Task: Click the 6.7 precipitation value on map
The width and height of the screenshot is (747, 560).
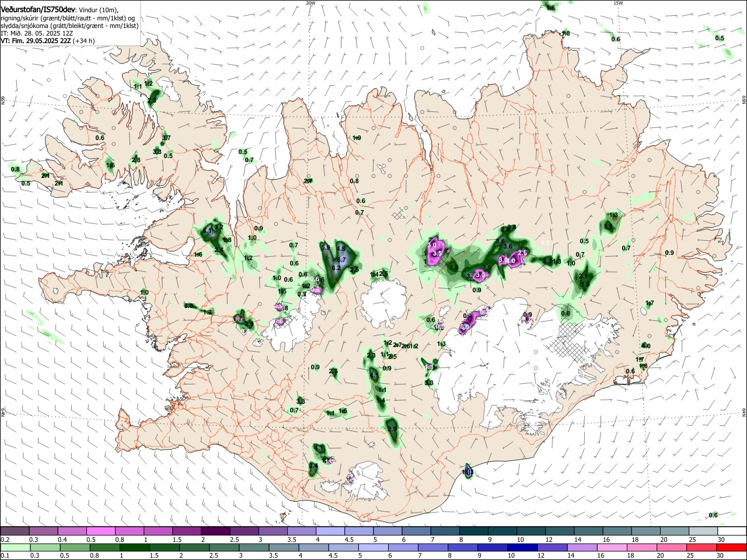Action: point(342,260)
